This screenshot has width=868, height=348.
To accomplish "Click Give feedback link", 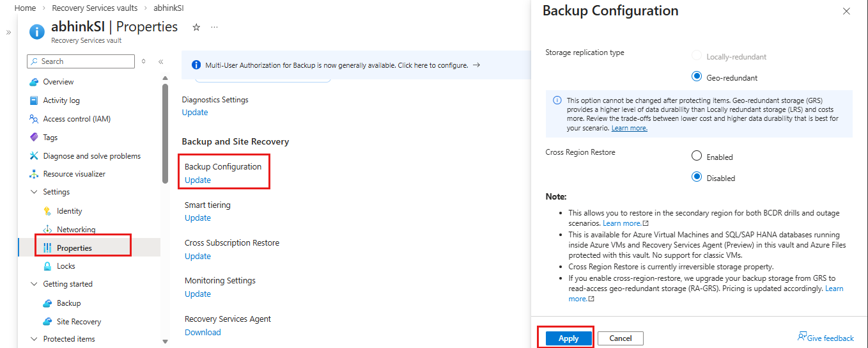I will [x=830, y=338].
